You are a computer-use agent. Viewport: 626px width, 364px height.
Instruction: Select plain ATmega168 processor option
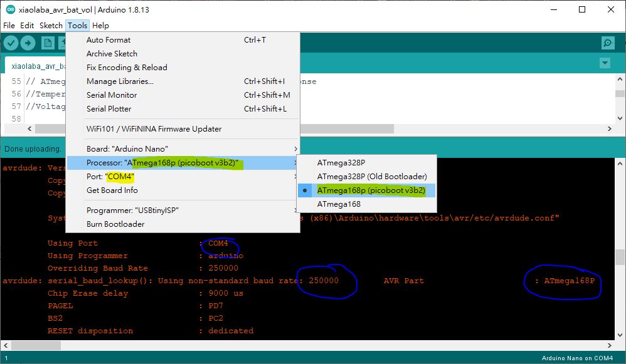click(366, 204)
